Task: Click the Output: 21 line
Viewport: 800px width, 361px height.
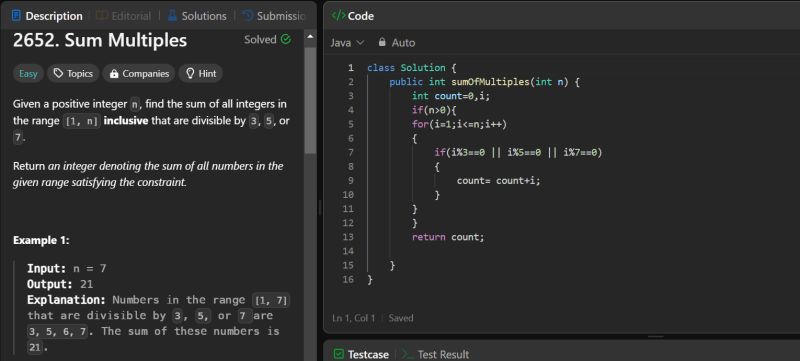Action: click(60, 284)
